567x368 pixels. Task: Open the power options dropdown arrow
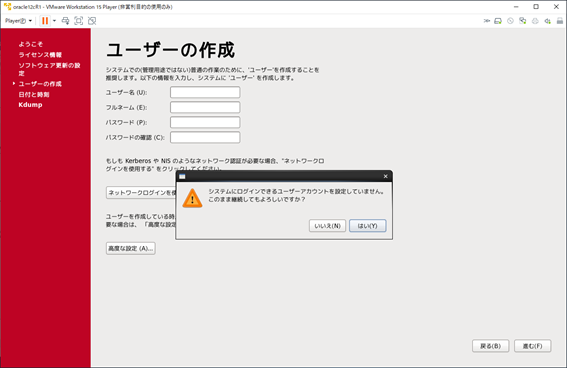click(x=54, y=21)
